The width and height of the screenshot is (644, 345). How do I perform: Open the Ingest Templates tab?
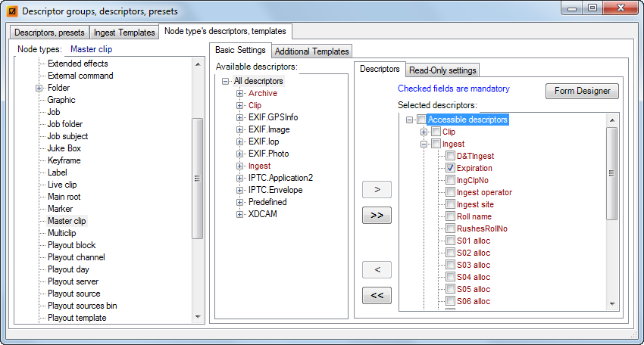click(124, 33)
